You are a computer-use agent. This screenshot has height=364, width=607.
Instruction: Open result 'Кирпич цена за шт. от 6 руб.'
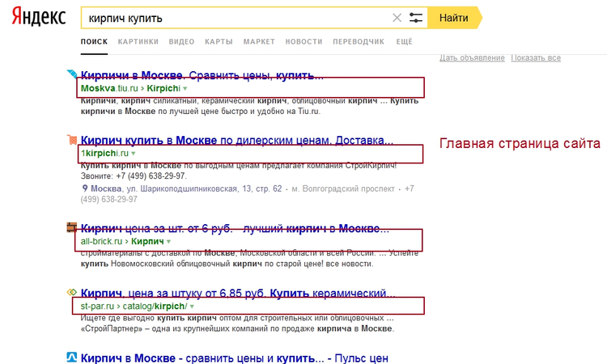click(235, 228)
